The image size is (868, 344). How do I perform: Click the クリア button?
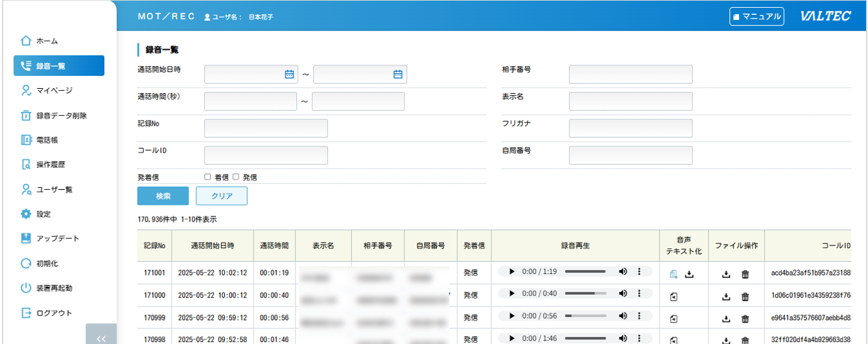[x=222, y=196]
